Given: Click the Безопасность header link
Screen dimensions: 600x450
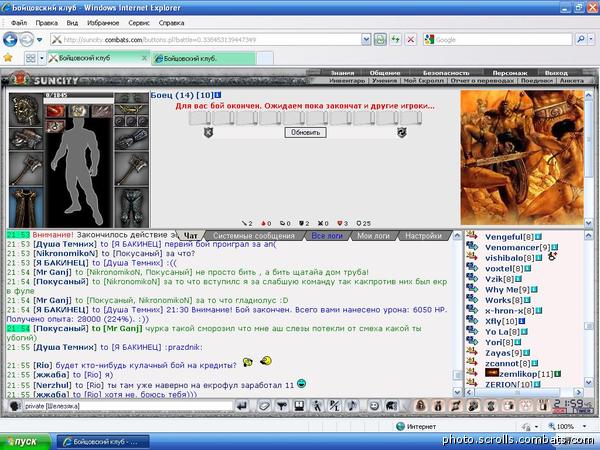Looking at the screenshot, I should [x=446, y=73].
